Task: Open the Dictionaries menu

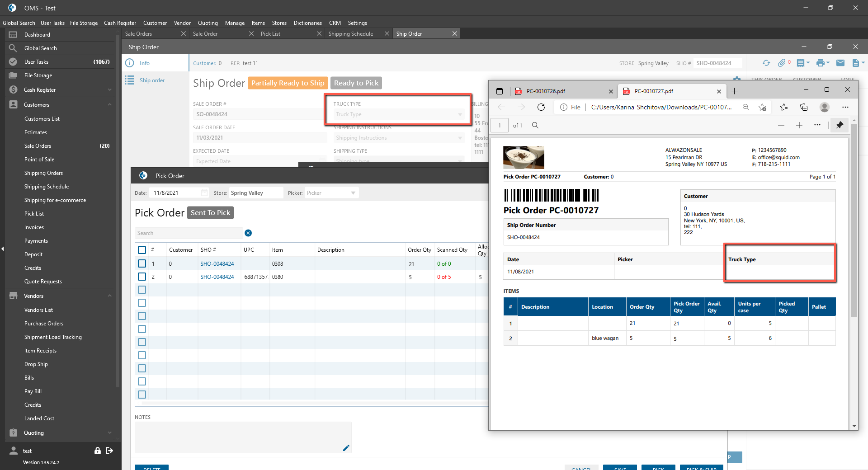Action: pyautogui.click(x=307, y=23)
